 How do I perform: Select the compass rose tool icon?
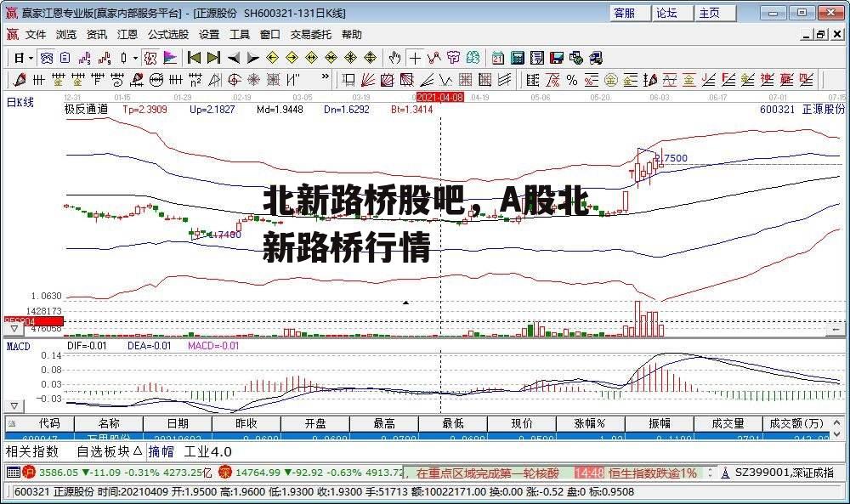coord(253,80)
